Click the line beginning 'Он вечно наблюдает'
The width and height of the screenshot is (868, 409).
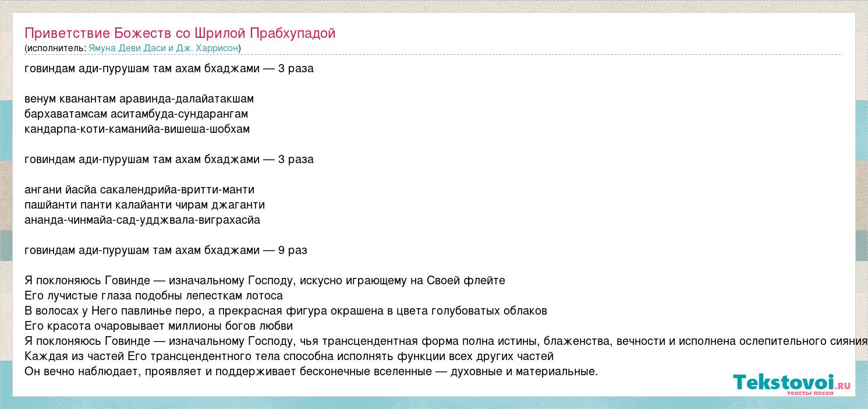[x=311, y=372]
